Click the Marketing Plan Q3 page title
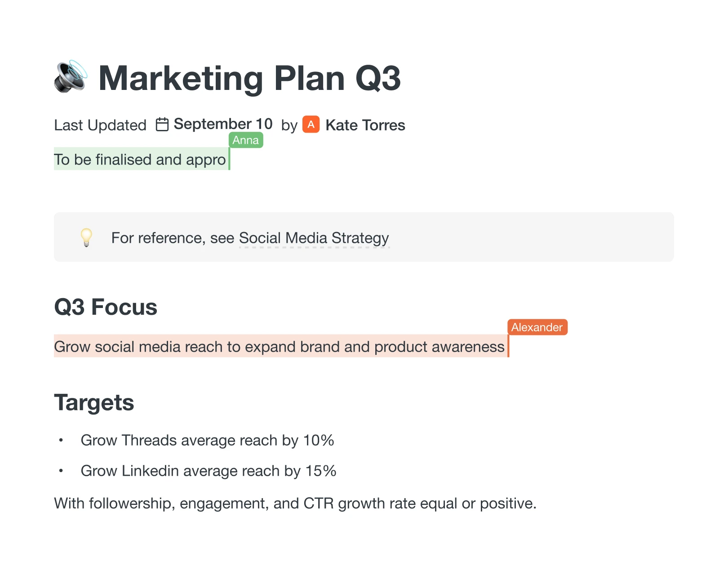Image resolution: width=728 pixels, height=567 pixels. point(249,78)
